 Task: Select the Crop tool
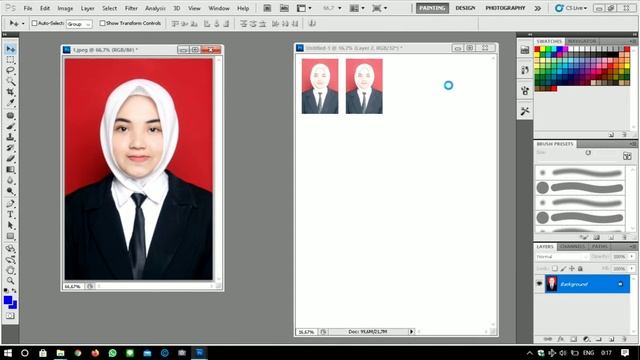pos(10,92)
